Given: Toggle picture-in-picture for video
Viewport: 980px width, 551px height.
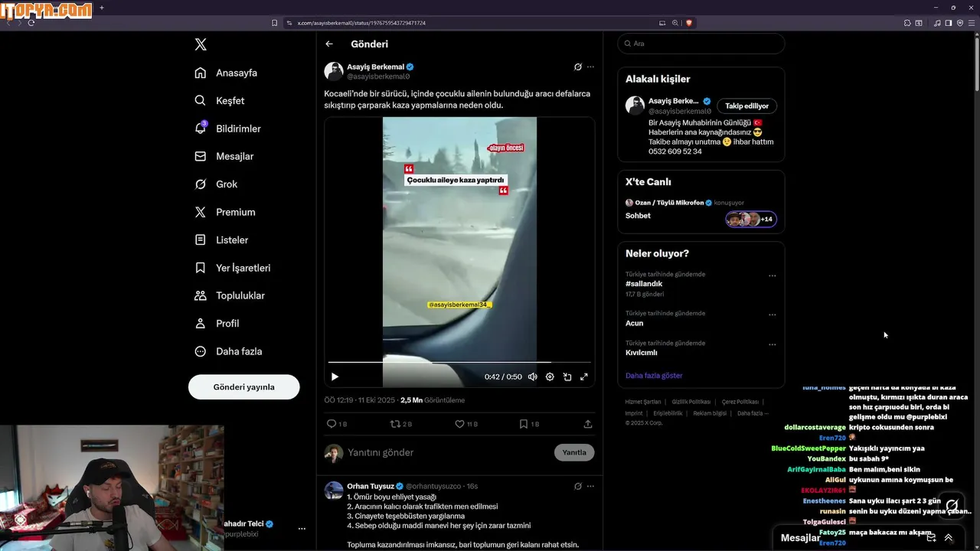Looking at the screenshot, I should tap(567, 377).
